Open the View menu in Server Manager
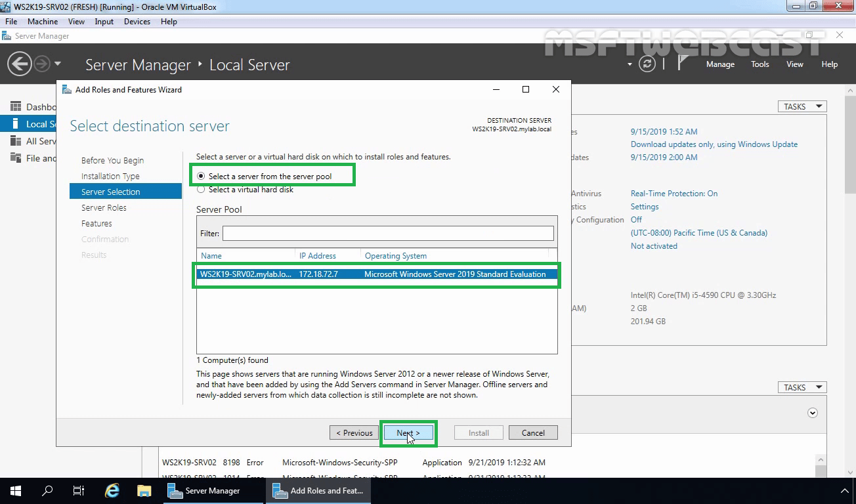The height and width of the screenshot is (504, 856). click(795, 64)
